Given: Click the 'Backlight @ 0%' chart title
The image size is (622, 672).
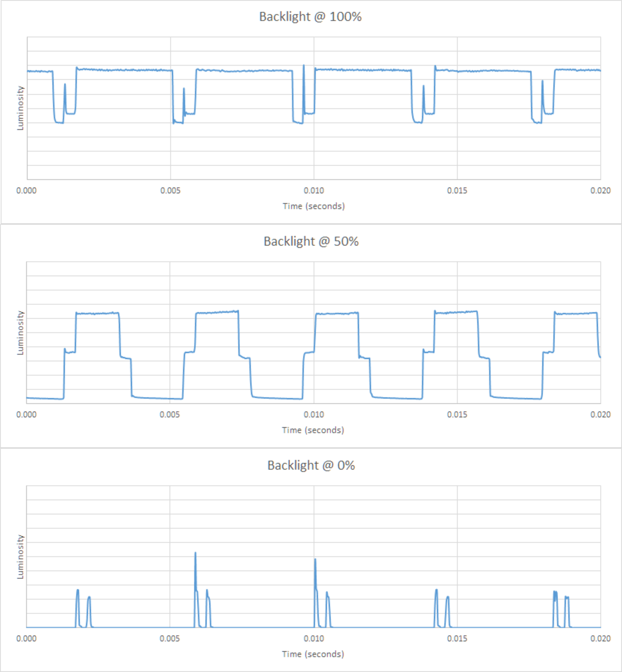Looking at the screenshot, I should pos(311,465).
